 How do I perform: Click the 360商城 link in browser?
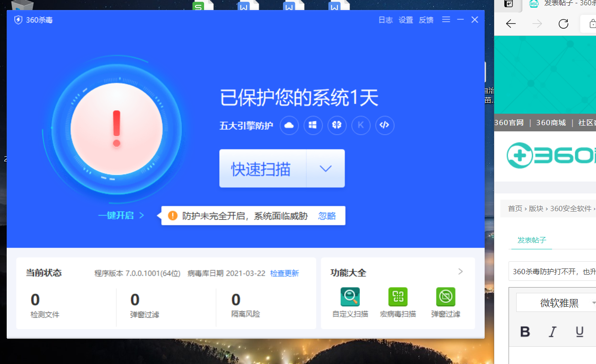pyautogui.click(x=551, y=123)
